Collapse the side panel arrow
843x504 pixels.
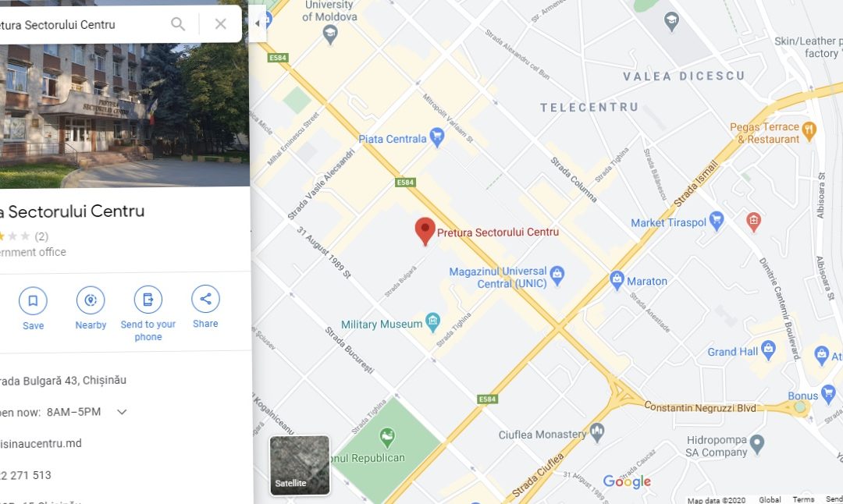[x=258, y=23]
